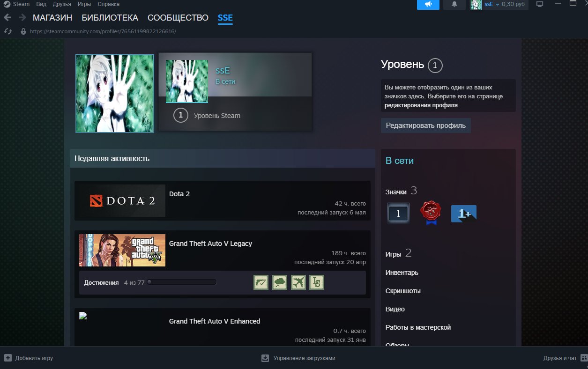Click the wallet balance 0,30 руб
588x369 pixels.
(x=514, y=4)
